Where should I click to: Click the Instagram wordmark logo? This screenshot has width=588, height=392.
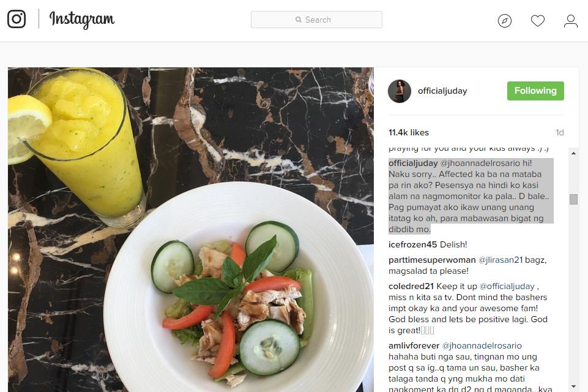coord(82,20)
